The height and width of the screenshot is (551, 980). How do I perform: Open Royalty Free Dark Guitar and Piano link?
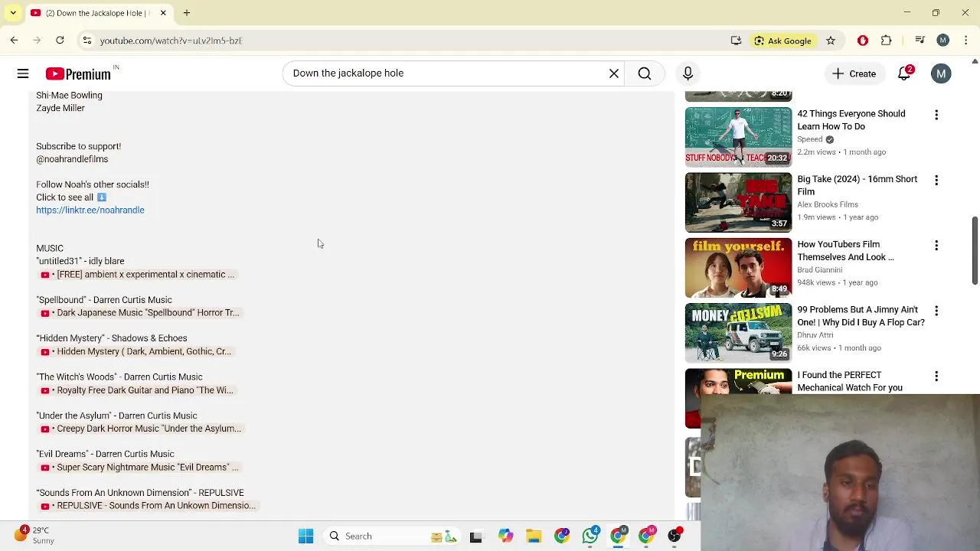point(137,390)
